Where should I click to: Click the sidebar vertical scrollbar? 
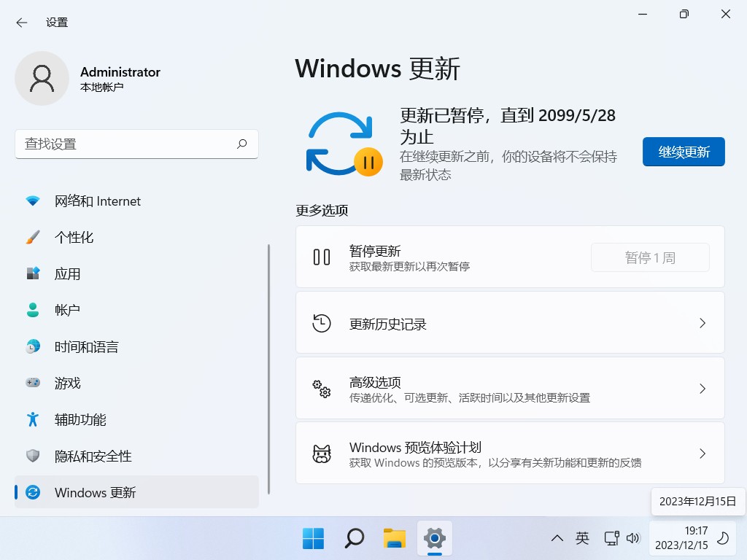click(x=268, y=369)
